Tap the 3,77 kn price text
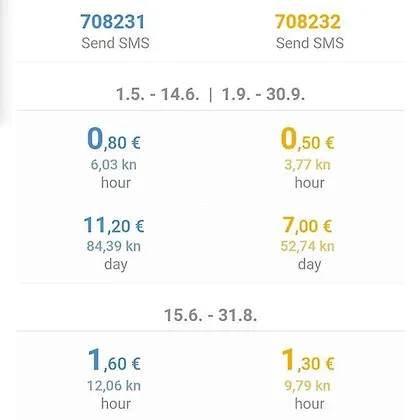420x420 pixels. click(307, 165)
